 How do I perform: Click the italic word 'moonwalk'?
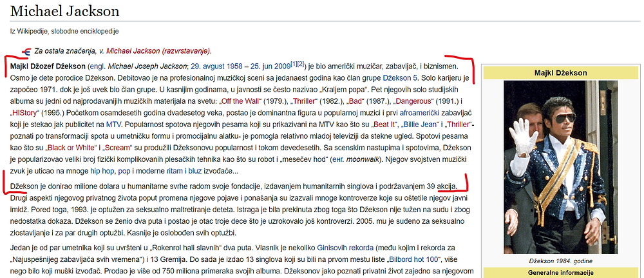click(x=363, y=159)
